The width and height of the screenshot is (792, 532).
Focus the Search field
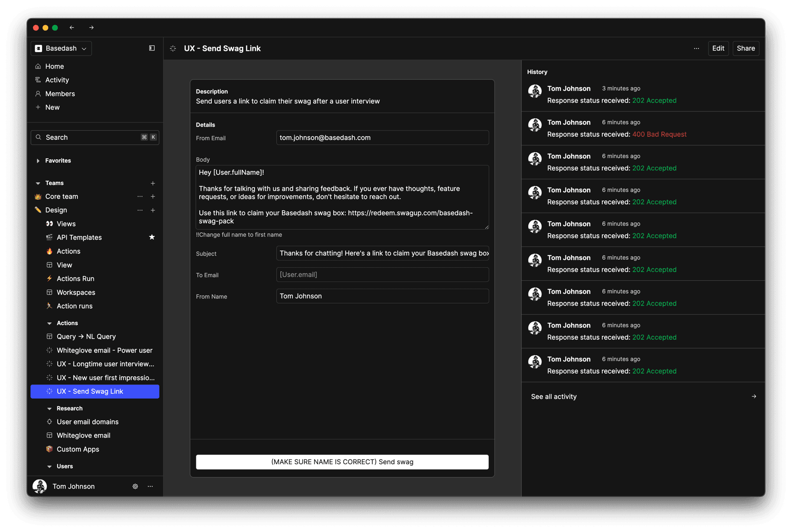pyautogui.click(x=95, y=137)
